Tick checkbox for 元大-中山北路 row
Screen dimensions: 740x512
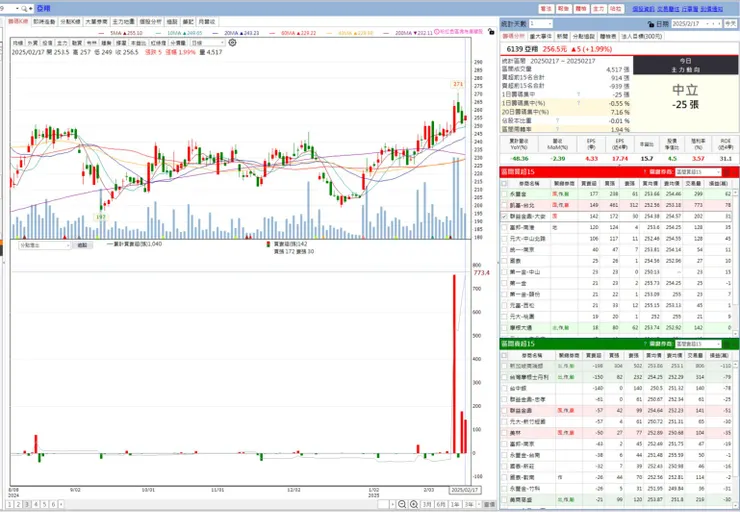point(505,239)
